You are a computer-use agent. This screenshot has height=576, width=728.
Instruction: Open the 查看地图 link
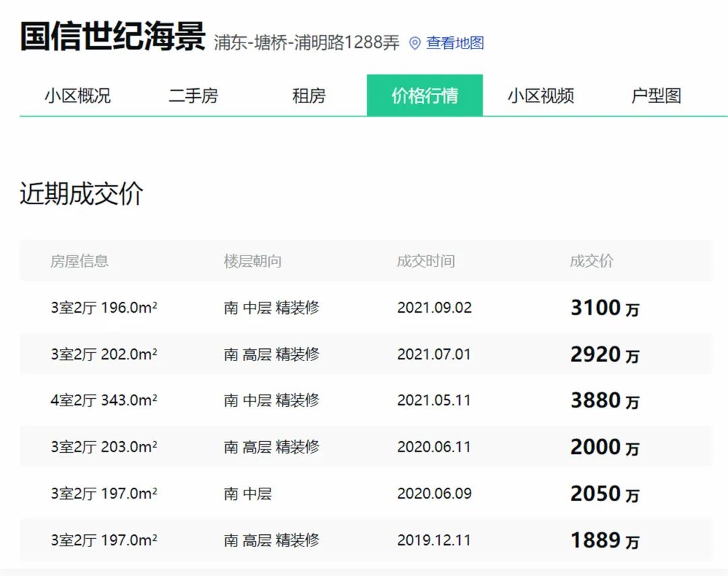point(455,42)
